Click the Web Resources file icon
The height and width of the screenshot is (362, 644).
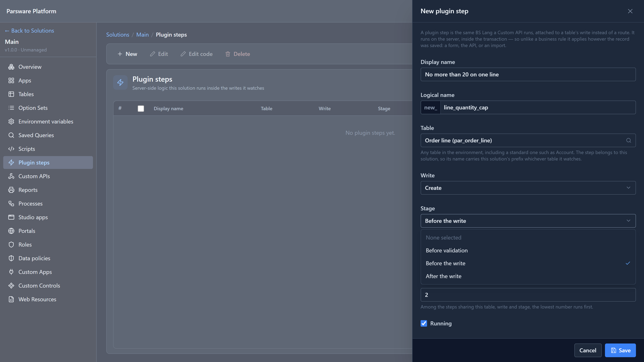coord(11,299)
